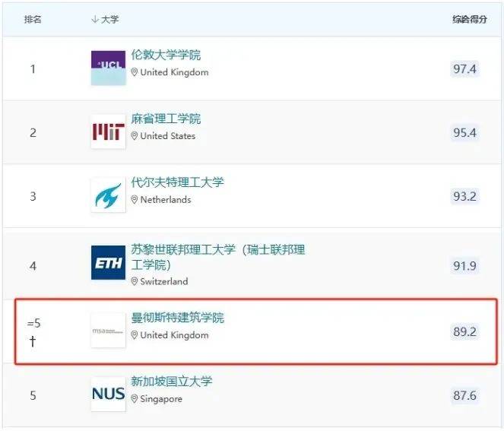
Task: Click the MIT logo thumbnail
Action: tap(108, 132)
